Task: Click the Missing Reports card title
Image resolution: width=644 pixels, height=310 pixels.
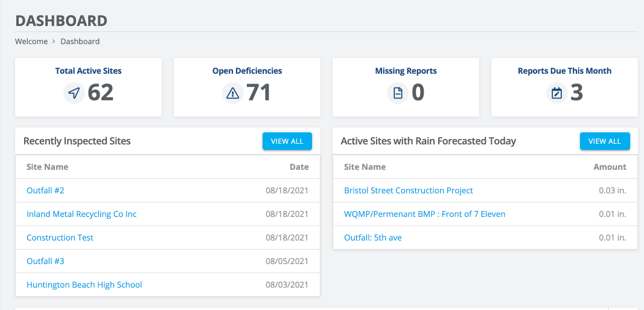Action: [406, 71]
